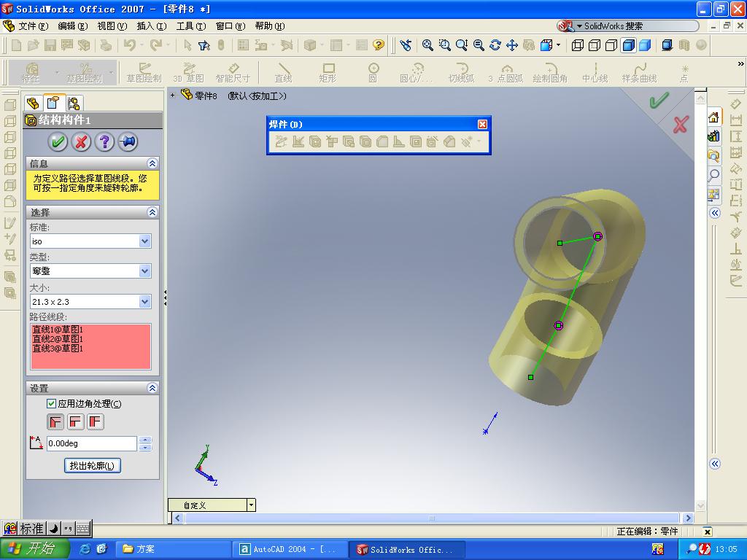This screenshot has width=747, height=560.
Task: Open 编辑 menu
Action: pos(72,26)
